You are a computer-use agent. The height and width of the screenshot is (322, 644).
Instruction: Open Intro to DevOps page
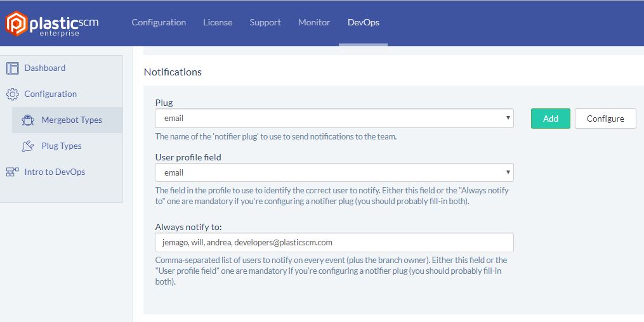55,172
